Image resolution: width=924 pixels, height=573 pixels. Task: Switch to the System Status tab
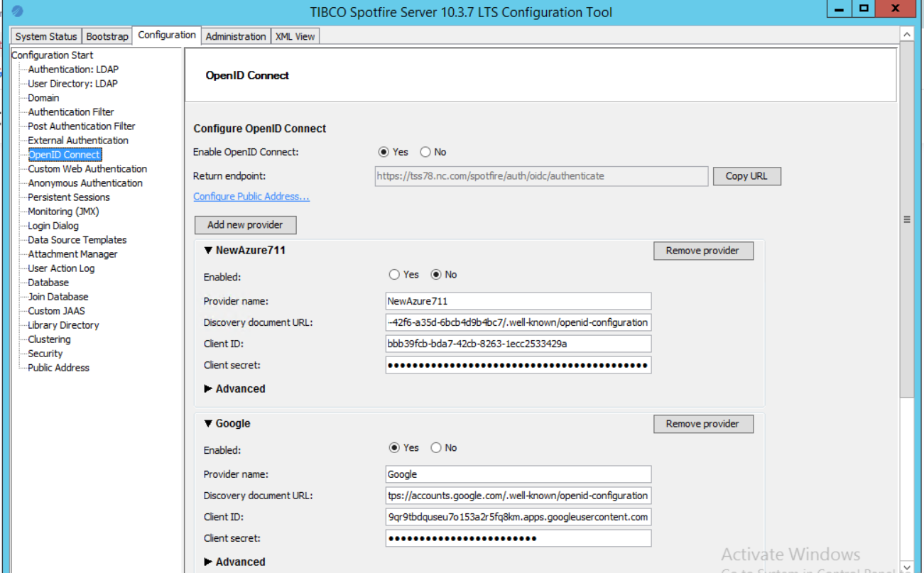(46, 36)
